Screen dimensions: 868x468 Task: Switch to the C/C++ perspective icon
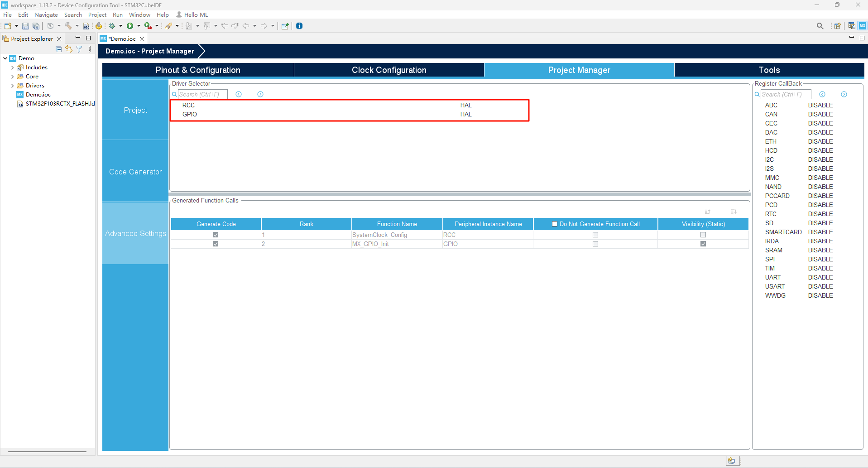pyautogui.click(x=852, y=26)
